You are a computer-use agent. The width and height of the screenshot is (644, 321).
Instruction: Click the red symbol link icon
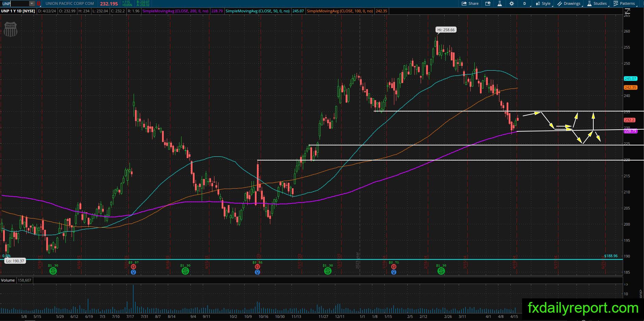click(x=39, y=3)
